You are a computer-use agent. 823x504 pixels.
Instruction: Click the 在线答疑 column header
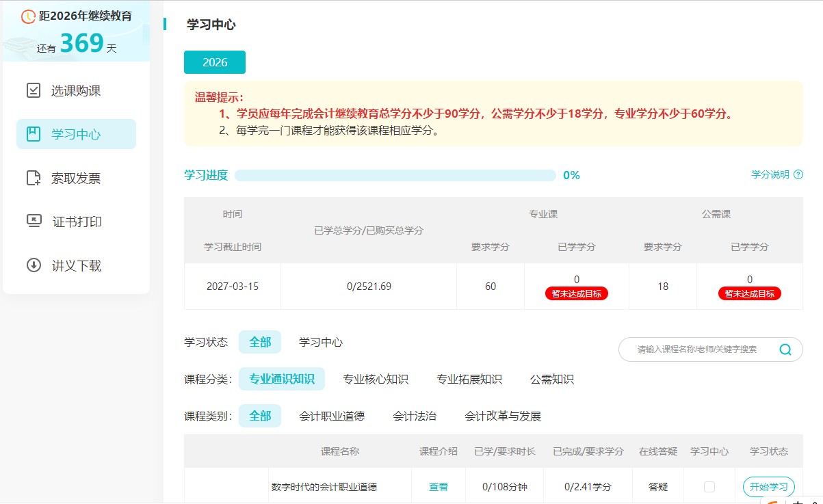click(658, 451)
